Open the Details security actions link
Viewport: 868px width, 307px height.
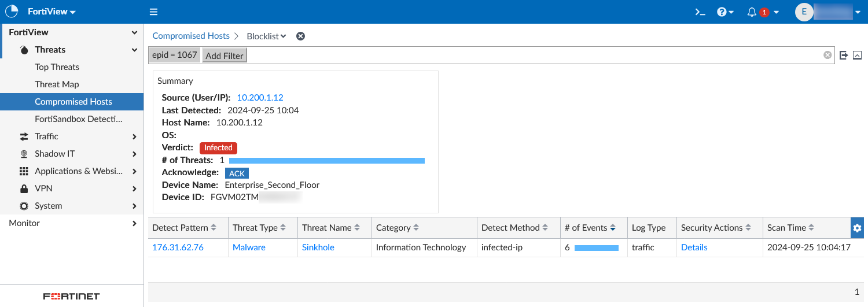point(694,247)
